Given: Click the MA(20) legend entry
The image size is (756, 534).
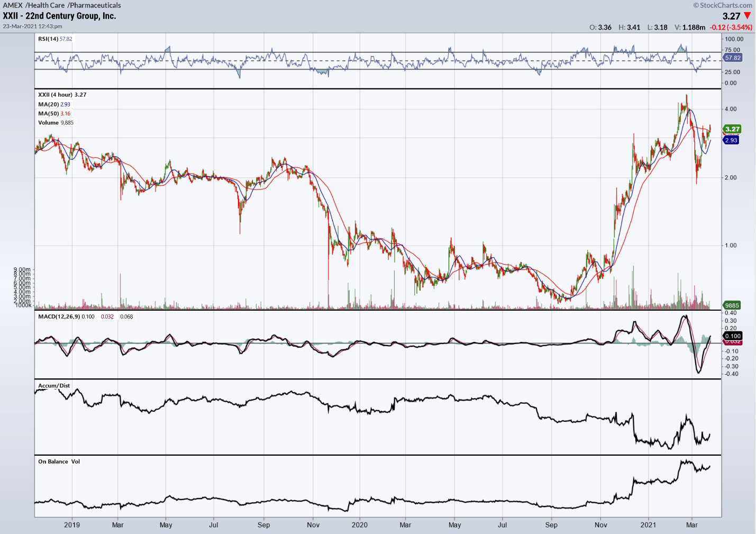Looking at the screenshot, I should point(54,104).
